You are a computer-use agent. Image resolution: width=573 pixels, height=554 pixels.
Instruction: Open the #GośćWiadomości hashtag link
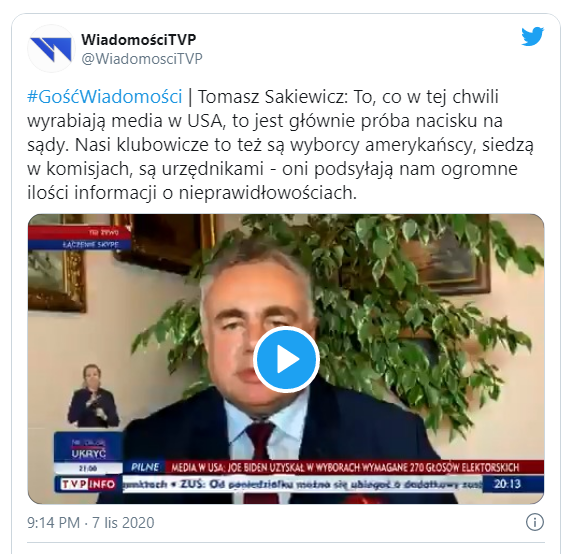tap(105, 97)
